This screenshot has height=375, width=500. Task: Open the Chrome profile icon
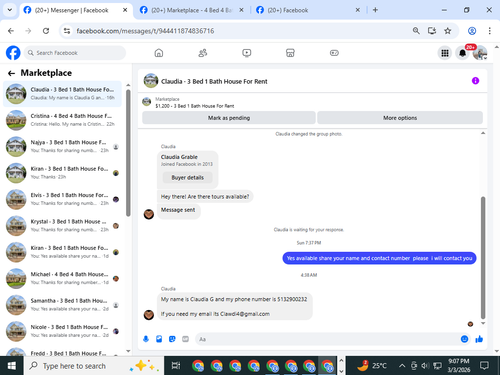coord(472,31)
